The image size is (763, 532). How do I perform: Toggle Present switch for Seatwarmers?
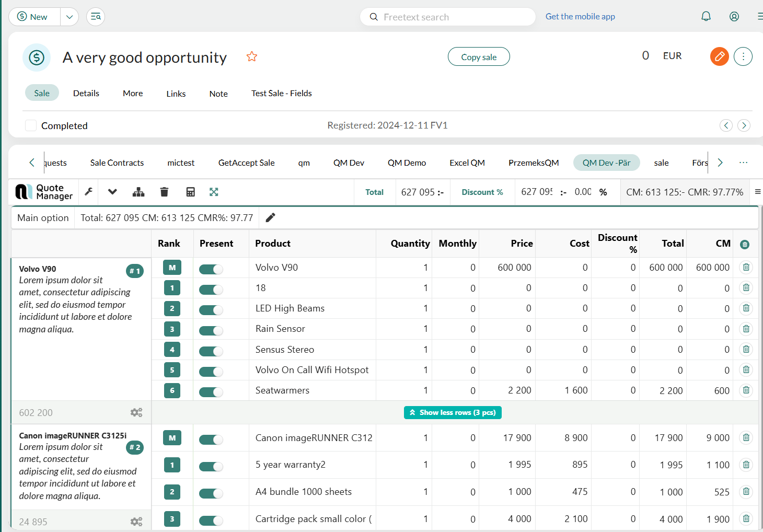coord(211,392)
